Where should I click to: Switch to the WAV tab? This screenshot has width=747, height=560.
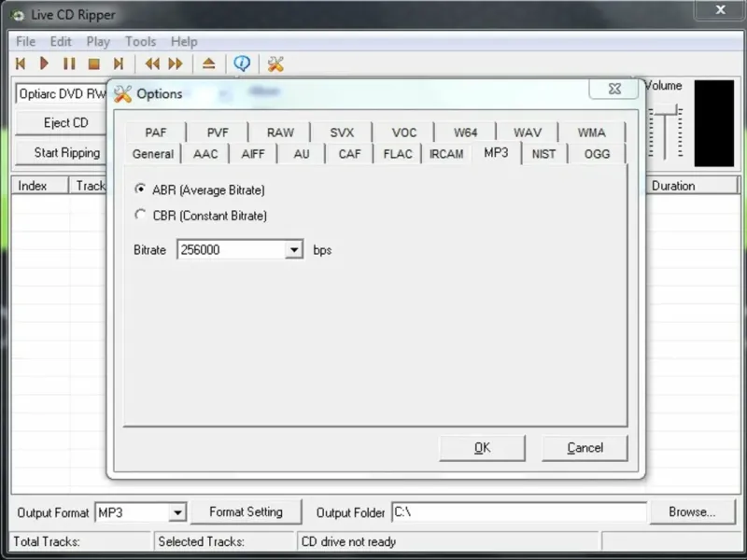[528, 133]
